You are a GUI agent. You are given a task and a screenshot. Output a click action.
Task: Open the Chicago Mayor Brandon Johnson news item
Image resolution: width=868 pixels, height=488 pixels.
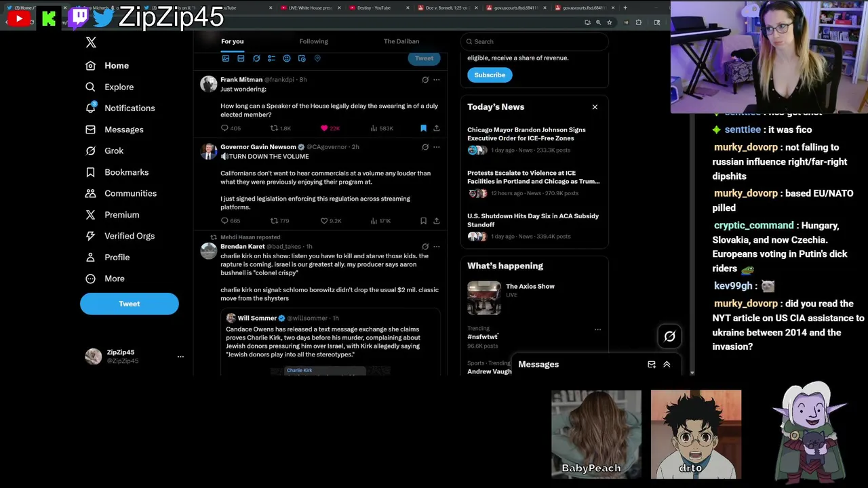point(534,140)
